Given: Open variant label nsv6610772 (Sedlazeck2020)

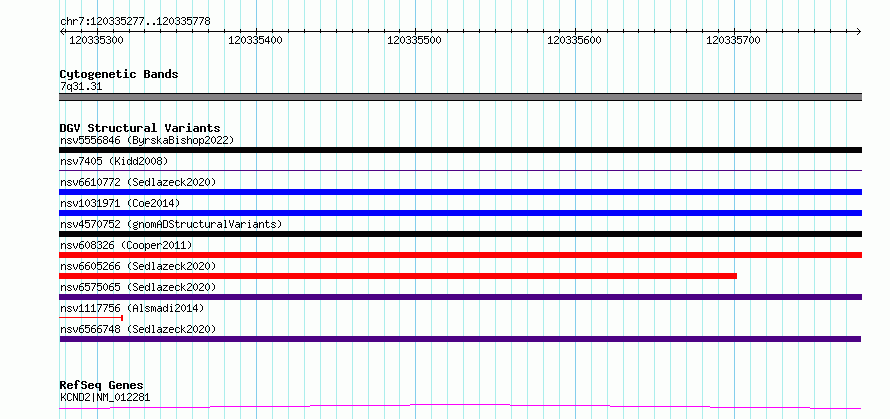Looking at the screenshot, I should 138,182.
